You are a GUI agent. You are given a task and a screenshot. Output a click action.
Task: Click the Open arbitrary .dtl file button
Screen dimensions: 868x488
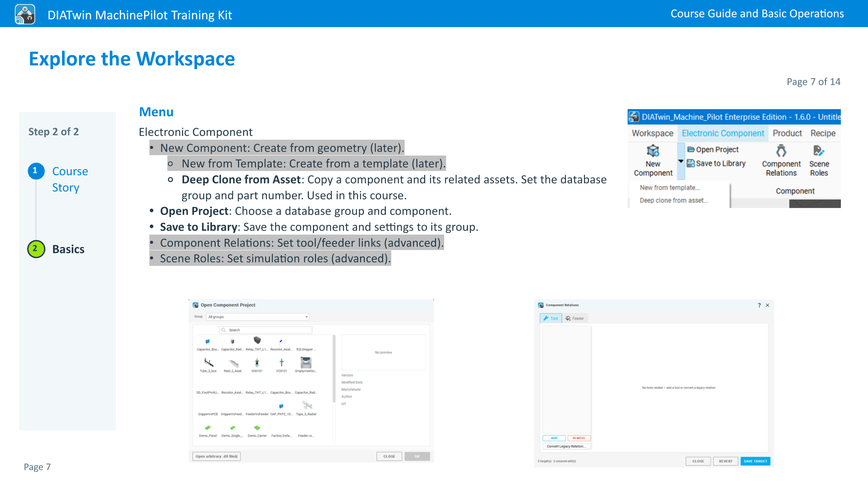[x=216, y=456]
